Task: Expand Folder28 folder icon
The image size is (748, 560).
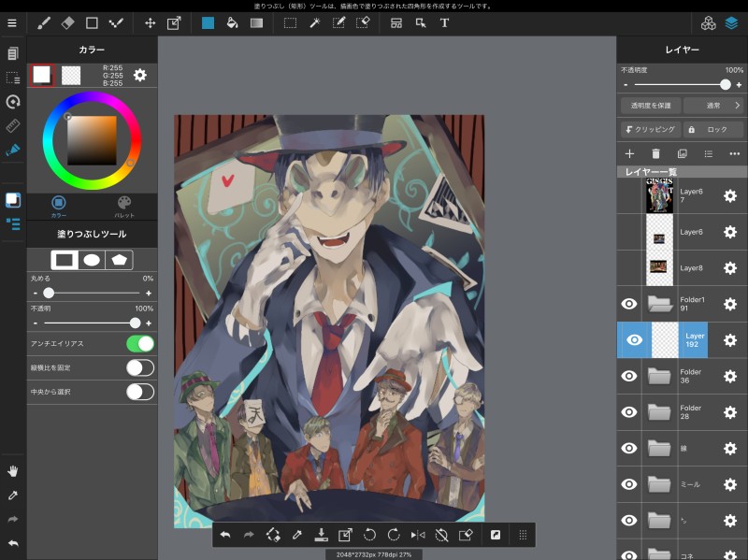Action: (660, 412)
